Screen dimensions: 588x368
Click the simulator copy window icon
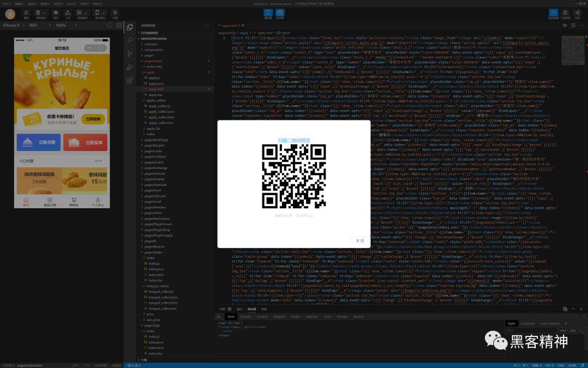point(109,25)
